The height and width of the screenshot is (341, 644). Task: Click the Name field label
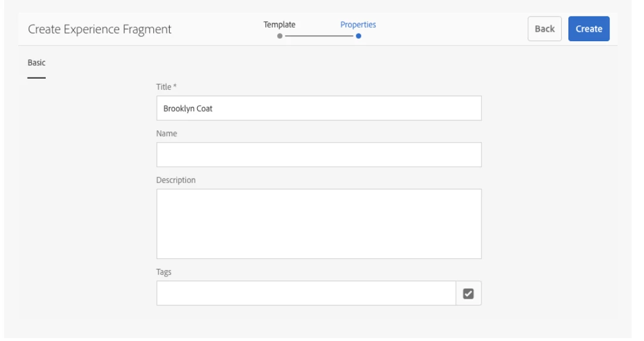(166, 134)
